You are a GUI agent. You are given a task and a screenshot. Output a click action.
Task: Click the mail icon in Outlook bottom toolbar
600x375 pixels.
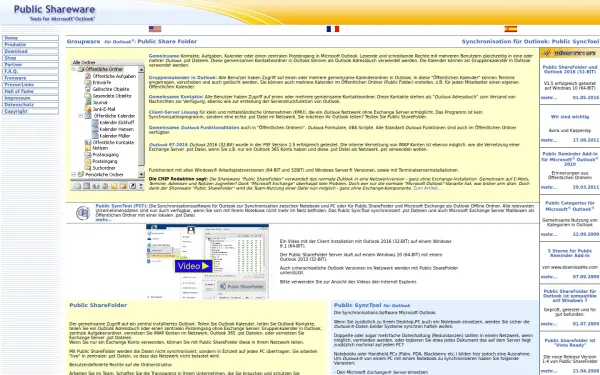pyautogui.click(x=77, y=186)
